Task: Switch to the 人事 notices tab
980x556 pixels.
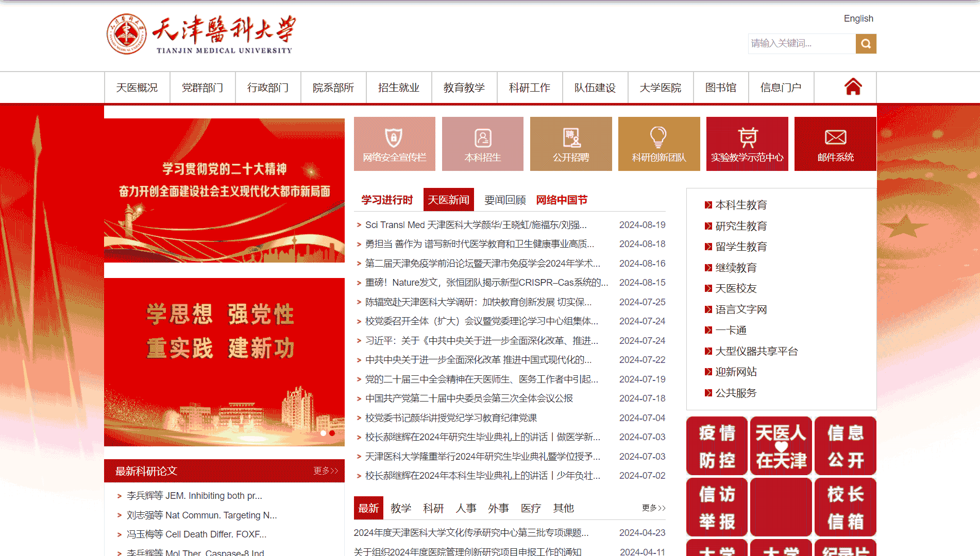Action: pos(466,508)
